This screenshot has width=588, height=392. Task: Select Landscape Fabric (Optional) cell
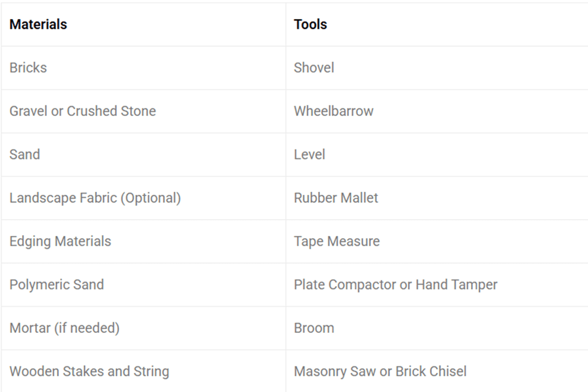click(x=95, y=198)
